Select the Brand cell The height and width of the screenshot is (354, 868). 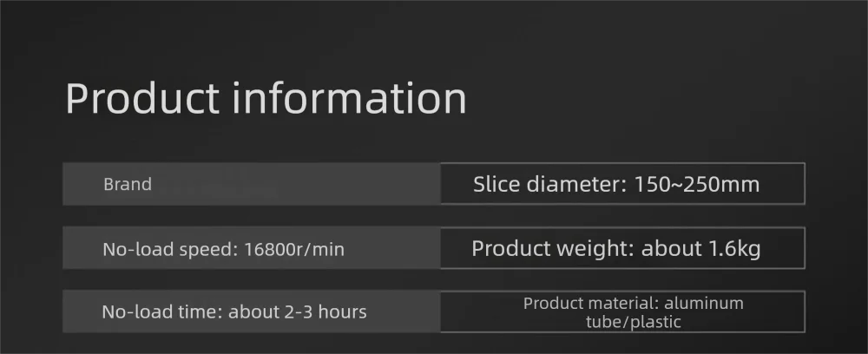point(128,184)
